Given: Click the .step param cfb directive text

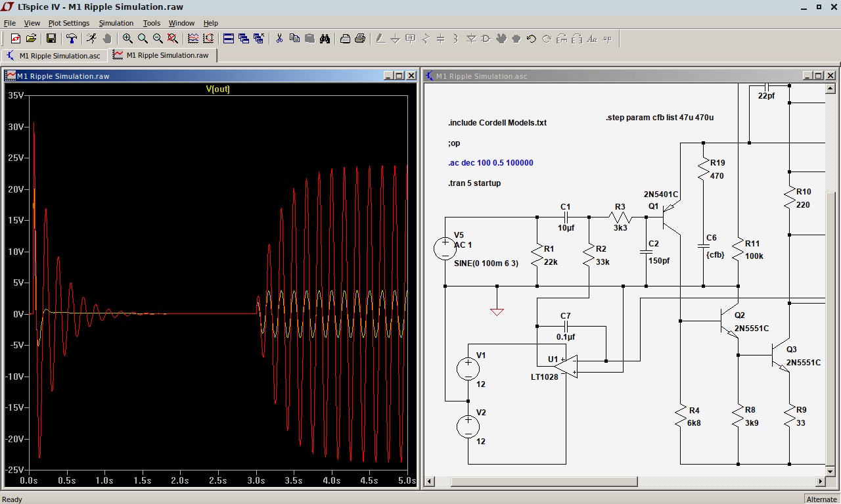Looking at the screenshot, I should (660, 118).
